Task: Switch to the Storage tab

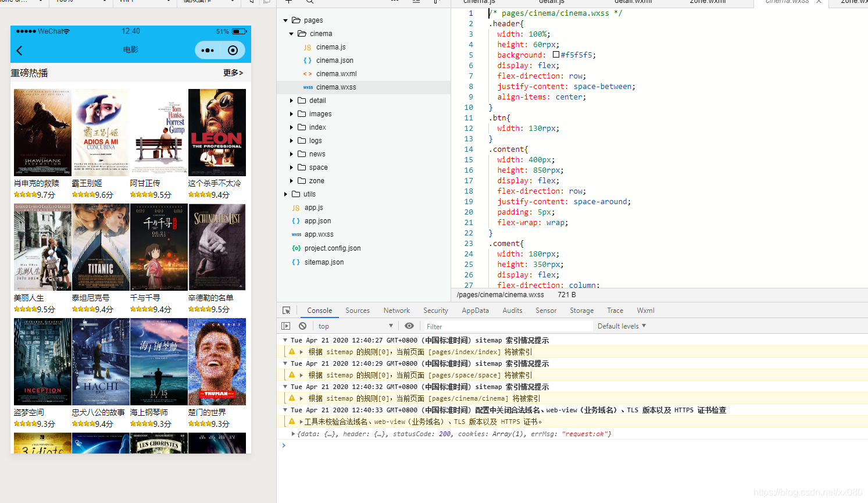Action: tap(581, 311)
